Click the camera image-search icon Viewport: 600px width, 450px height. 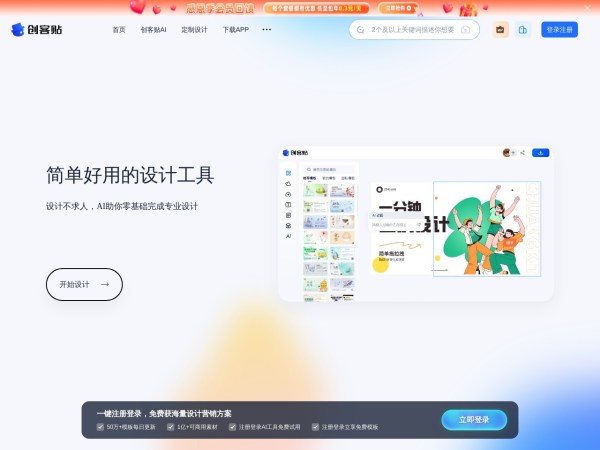(x=465, y=30)
